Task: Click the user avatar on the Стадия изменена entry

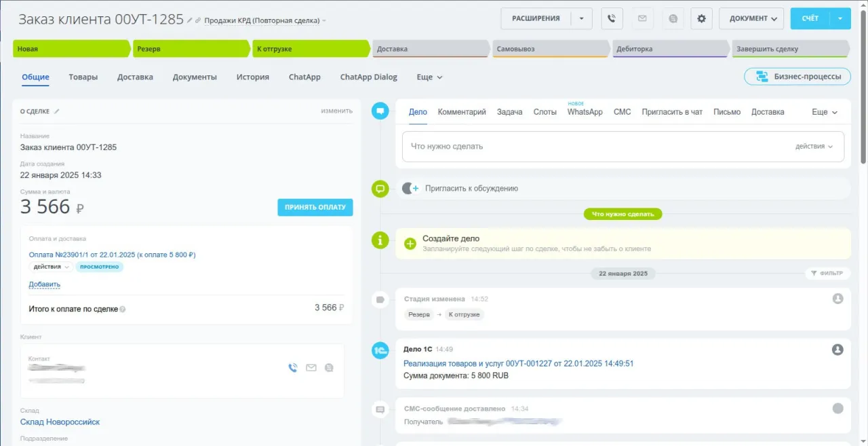Action: (x=837, y=298)
